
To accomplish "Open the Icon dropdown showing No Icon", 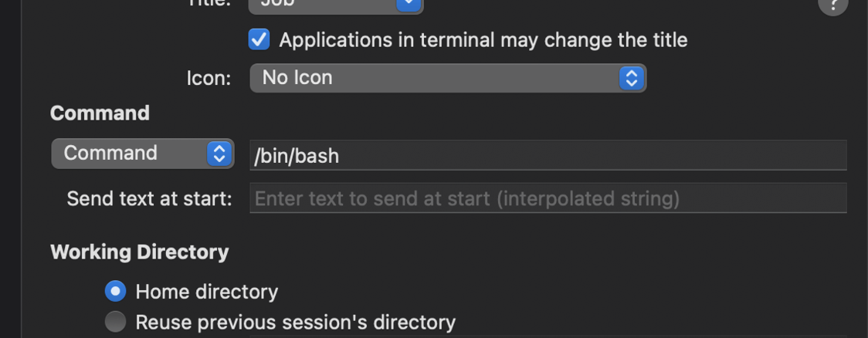I will click(448, 78).
